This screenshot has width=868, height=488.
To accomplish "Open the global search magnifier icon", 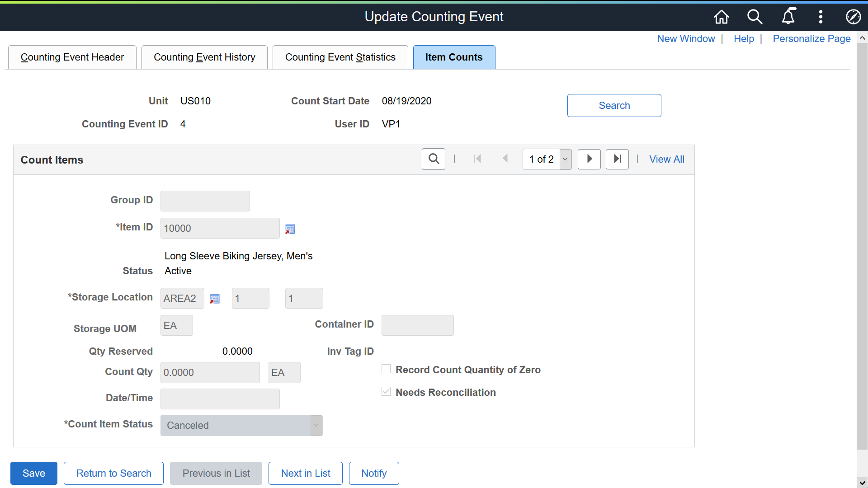I will point(755,17).
